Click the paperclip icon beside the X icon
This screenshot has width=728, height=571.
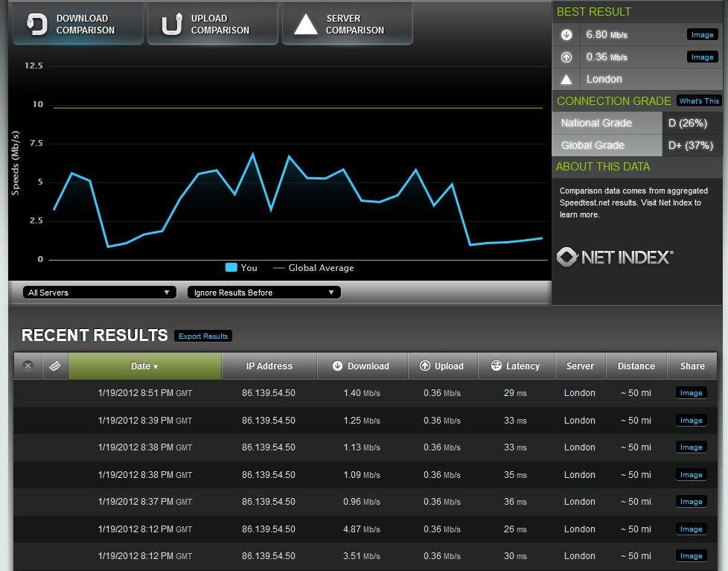[x=54, y=366]
